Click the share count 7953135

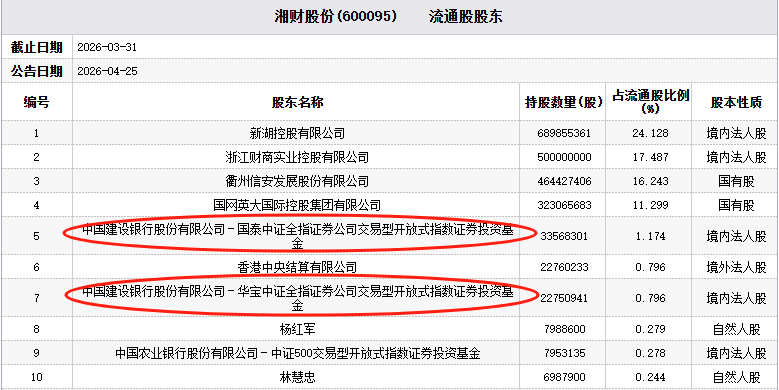coord(564,353)
